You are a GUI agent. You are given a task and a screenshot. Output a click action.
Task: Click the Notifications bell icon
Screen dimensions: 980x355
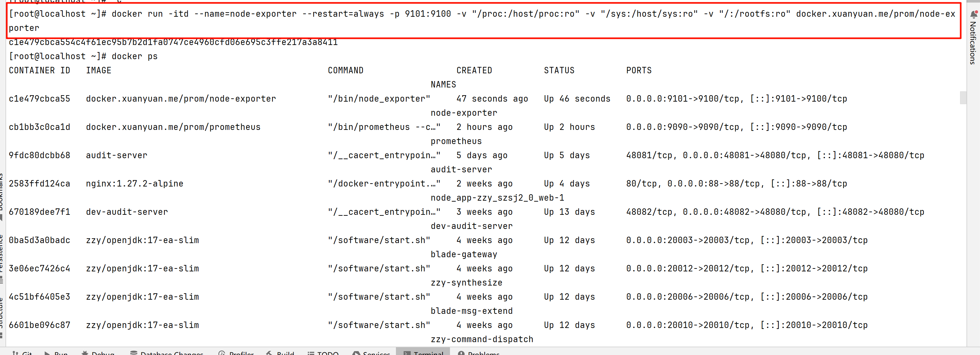[x=973, y=14]
